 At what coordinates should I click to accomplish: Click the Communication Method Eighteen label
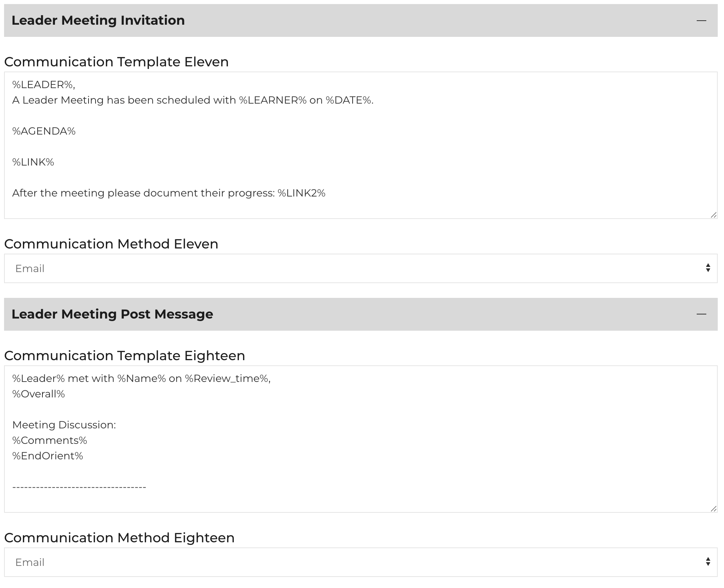[119, 537]
